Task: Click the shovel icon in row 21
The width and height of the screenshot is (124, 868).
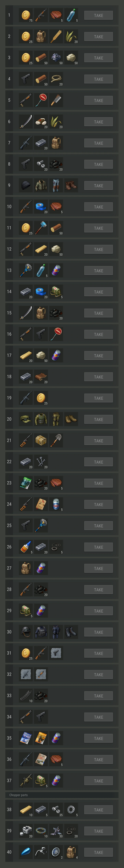Action: [x=56, y=441]
